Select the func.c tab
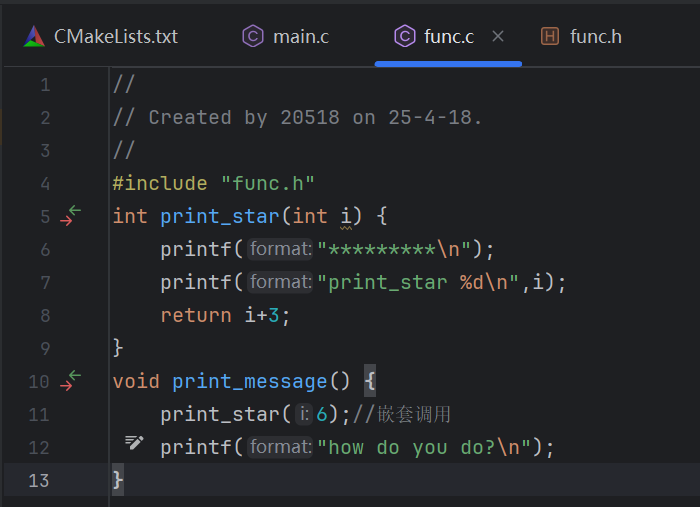The image size is (700, 507). (x=448, y=37)
